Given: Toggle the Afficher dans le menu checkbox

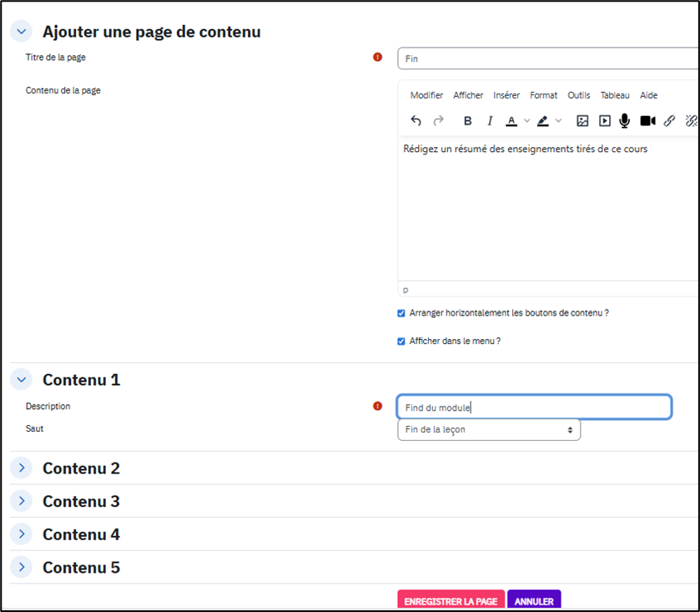Looking at the screenshot, I should (x=401, y=341).
